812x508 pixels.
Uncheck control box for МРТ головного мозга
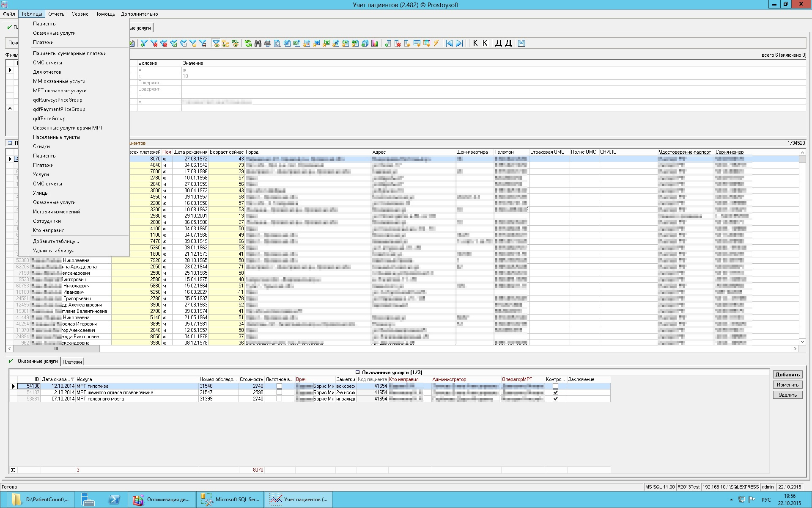pos(555,399)
